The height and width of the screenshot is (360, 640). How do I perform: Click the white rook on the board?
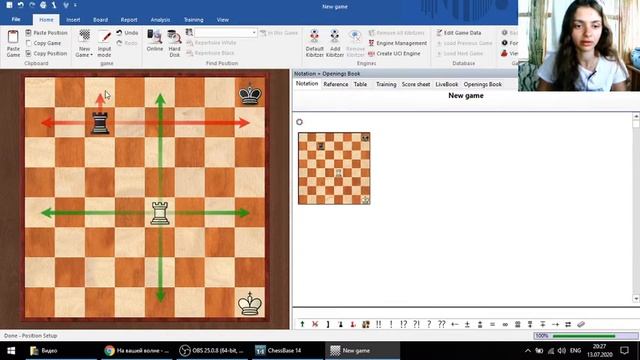(160, 213)
